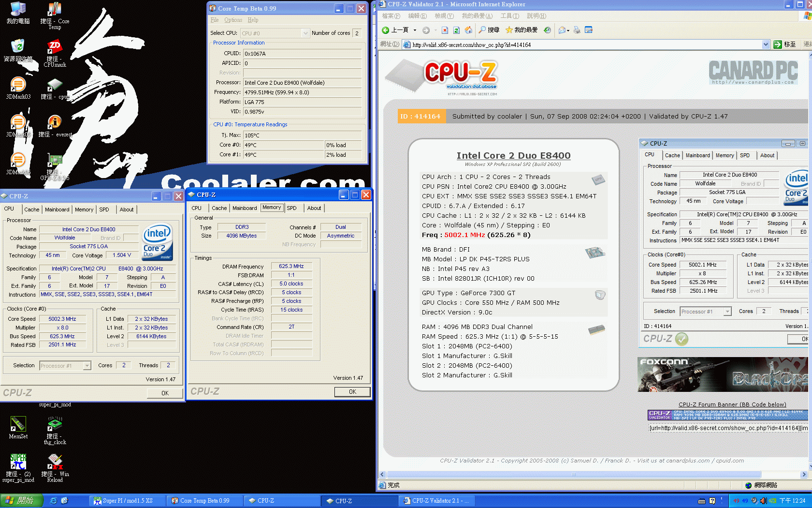Refresh the page in Internet Explorer
The height and width of the screenshot is (508, 812).
point(456,30)
